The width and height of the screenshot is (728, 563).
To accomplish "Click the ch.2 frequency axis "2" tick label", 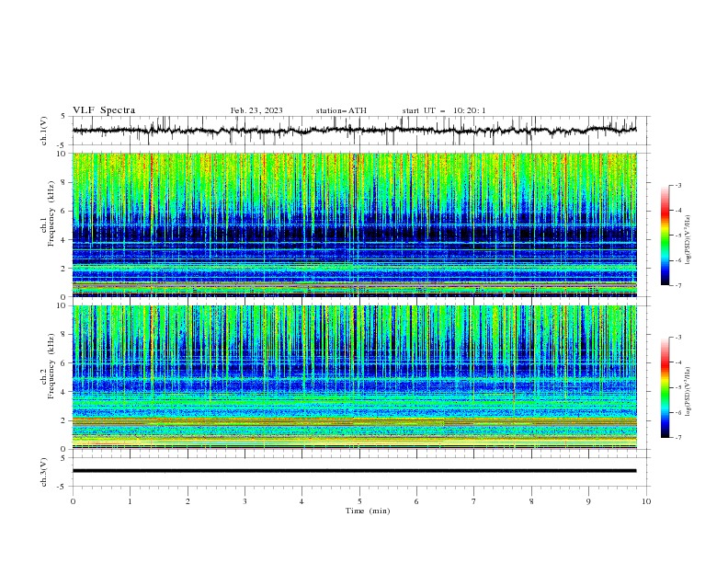I will (64, 420).
